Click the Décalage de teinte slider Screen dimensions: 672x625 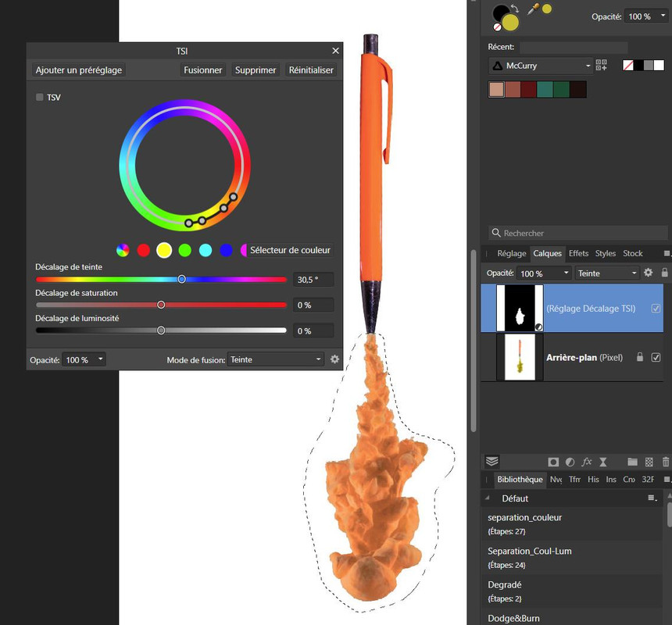(161, 280)
